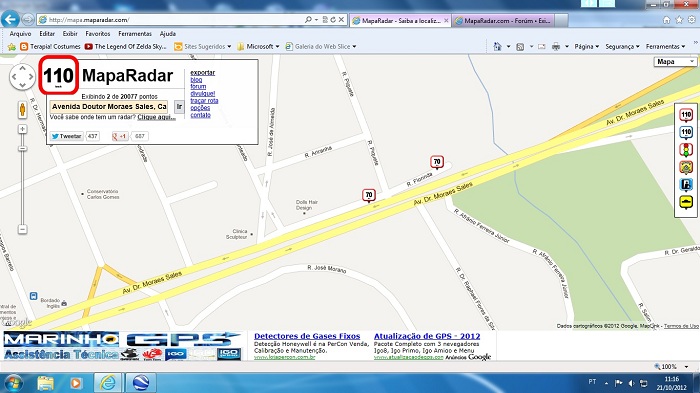The image size is (700, 393).
Task: Click the map zoom slider handle
Action: [x=22, y=148]
